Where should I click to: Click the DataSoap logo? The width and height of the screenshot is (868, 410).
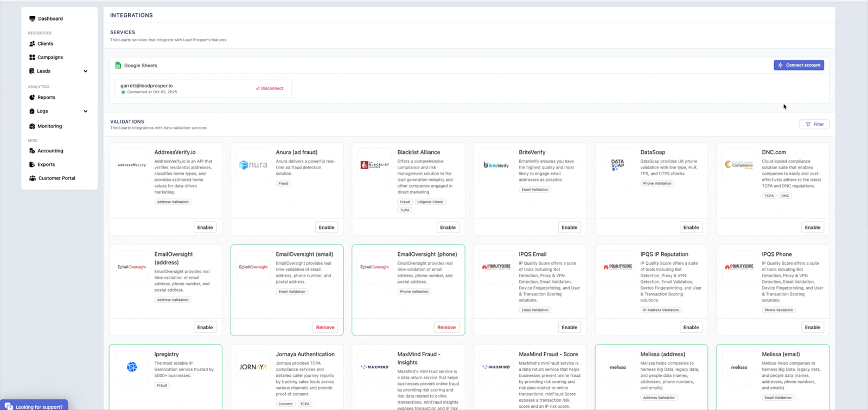[x=618, y=165]
